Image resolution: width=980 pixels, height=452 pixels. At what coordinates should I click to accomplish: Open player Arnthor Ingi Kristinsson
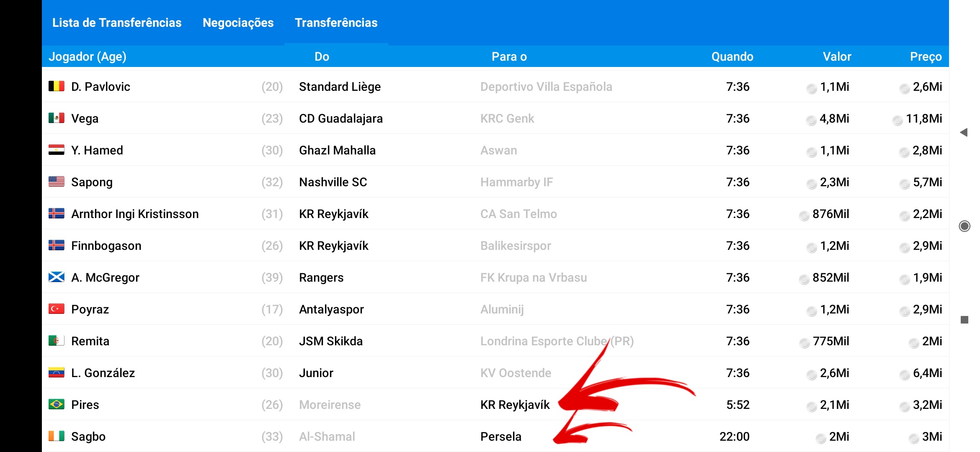(135, 214)
